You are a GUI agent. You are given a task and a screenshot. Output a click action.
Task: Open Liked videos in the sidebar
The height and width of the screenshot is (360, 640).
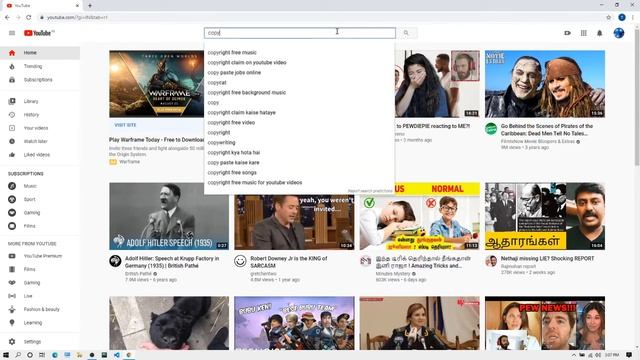tap(40, 155)
